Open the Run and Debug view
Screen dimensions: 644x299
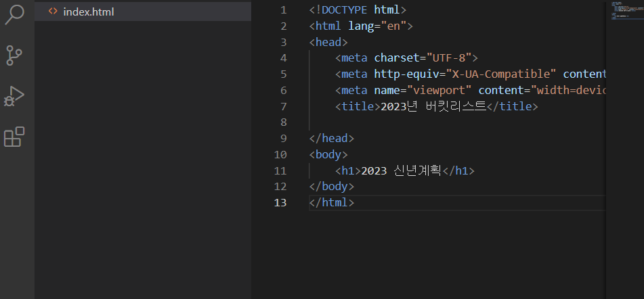(x=14, y=96)
